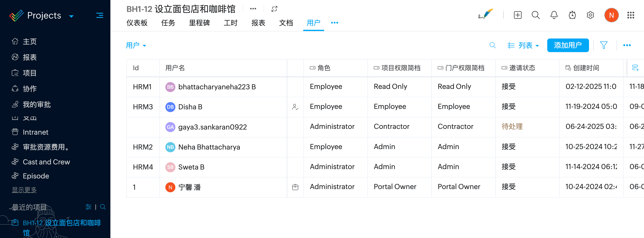Screen dimensions: 644x238
Task: Open the filter funnel icon
Action: pyautogui.click(x=604, y=45)
